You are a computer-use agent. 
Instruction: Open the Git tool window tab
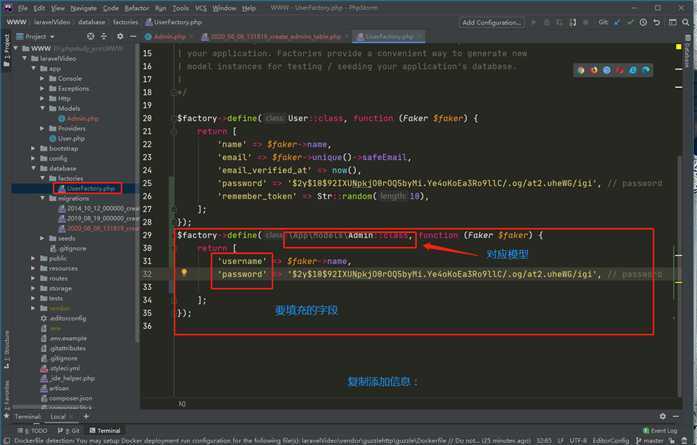point(68,430)
